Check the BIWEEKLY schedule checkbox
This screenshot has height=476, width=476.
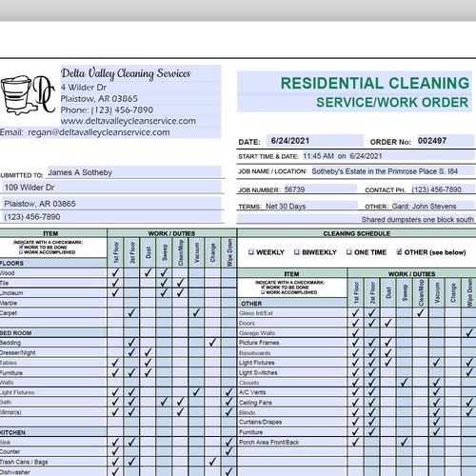[x=297, y=252]
